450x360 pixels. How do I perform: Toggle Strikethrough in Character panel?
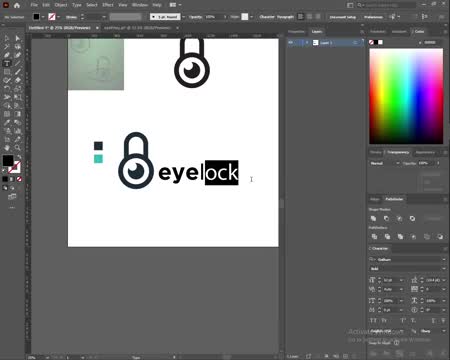click(x=443, y=320)
